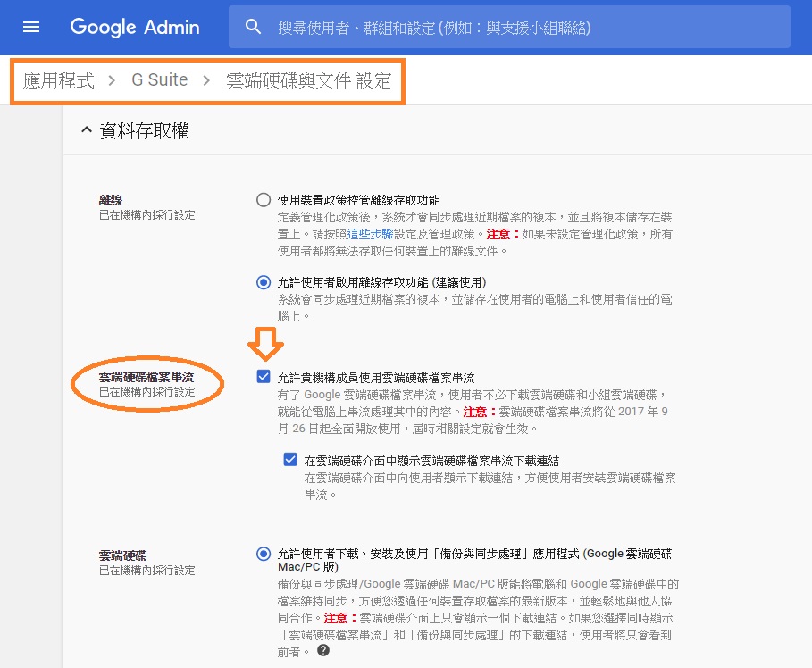
Task: Collapse the 資料存取權 section chevron
Action: pos(87,130)
